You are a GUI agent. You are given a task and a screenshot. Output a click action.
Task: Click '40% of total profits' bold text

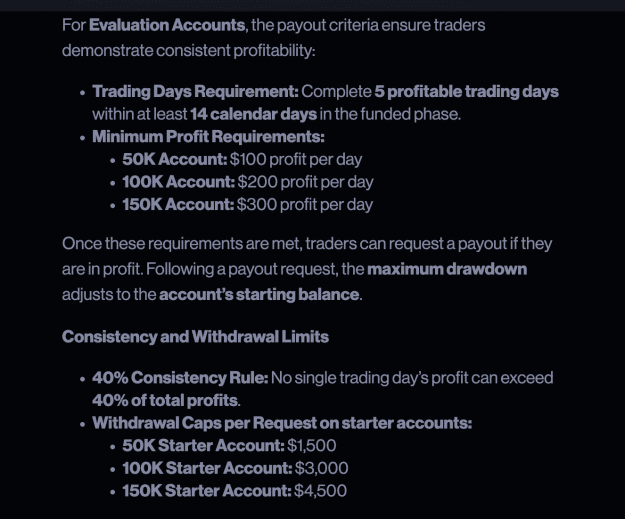click(x=165, y=400)
